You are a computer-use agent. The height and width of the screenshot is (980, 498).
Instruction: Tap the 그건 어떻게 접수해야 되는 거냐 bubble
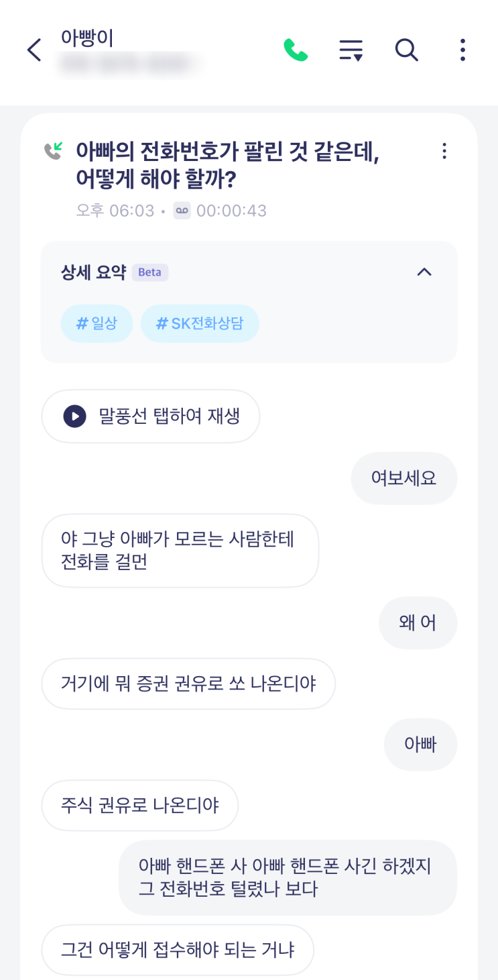click(x=178, y=950)
